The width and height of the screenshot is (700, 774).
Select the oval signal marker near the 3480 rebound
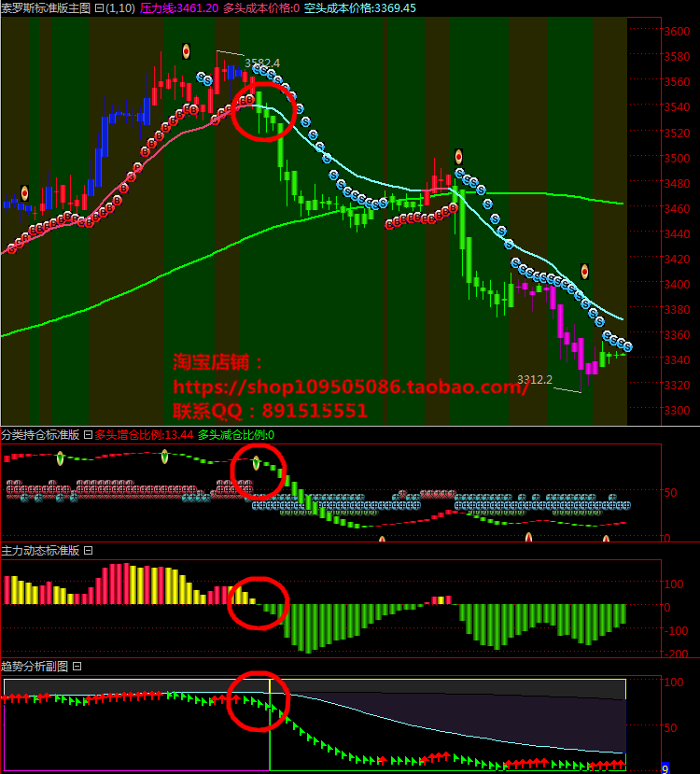[458, 156]
